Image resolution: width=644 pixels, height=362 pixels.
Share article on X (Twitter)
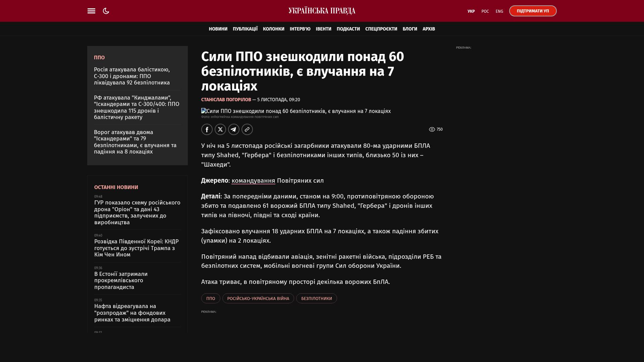click(x=220, y=129)
